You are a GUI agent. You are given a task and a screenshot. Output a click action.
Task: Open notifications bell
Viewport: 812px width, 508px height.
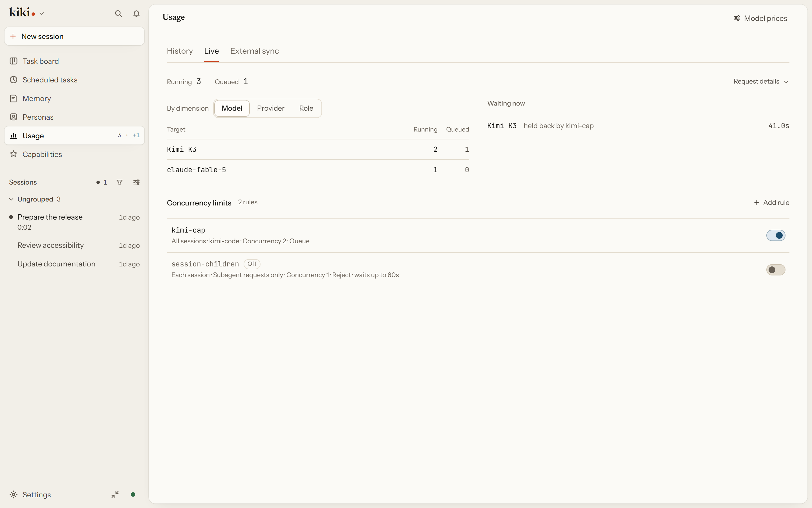pos(136,14)
